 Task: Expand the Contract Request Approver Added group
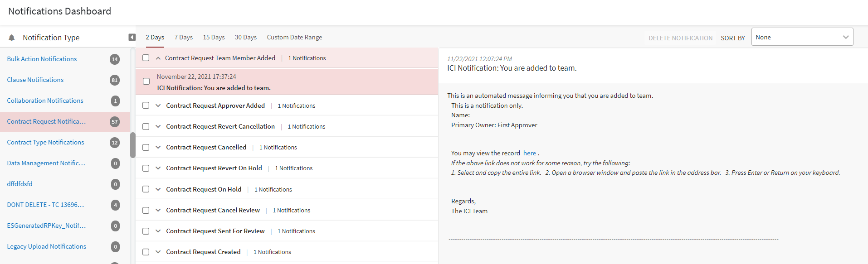[x=158, y=106]
